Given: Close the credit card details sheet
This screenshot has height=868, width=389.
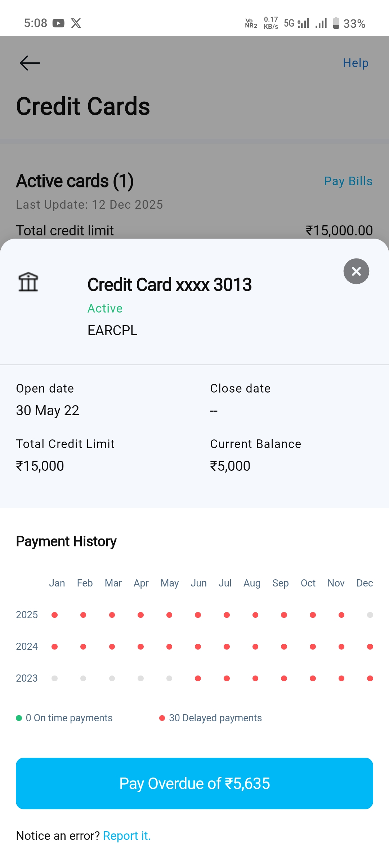Looking at the screenshot, I should click(356, 271).
